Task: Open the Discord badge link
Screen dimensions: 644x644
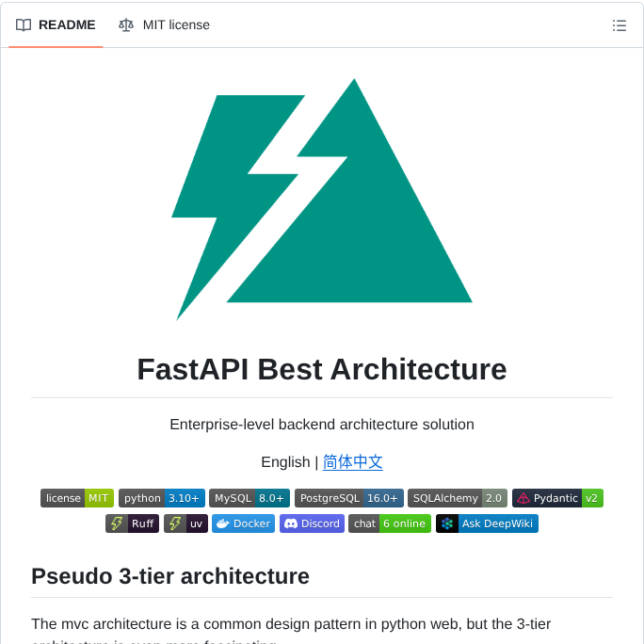Action: 313,523
